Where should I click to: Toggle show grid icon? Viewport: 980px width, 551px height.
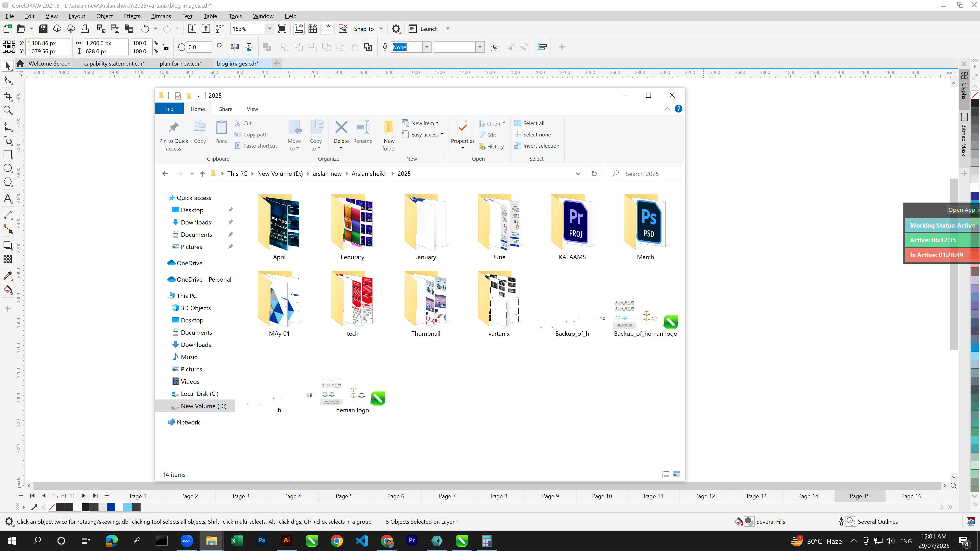click(313, 29)
